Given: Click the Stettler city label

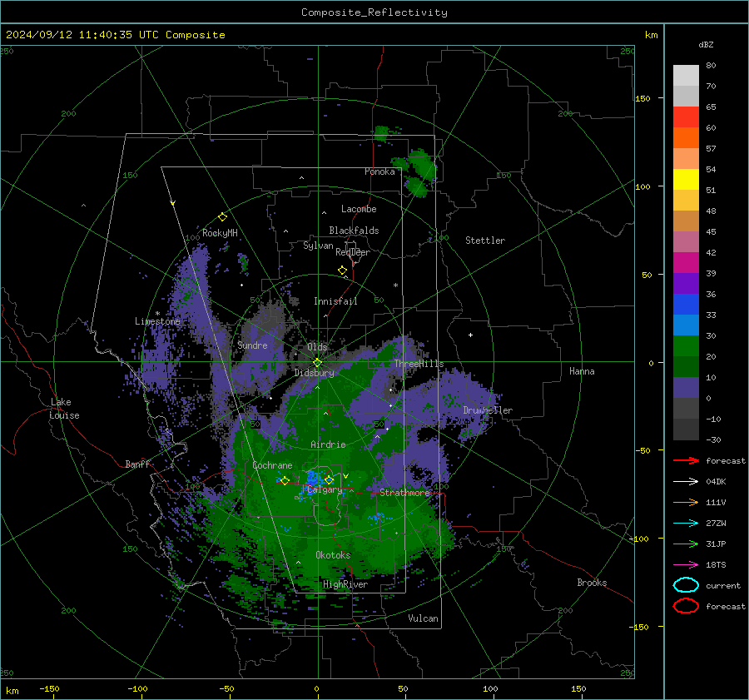Looking at the screenshot, I should (x=485, y=241).
